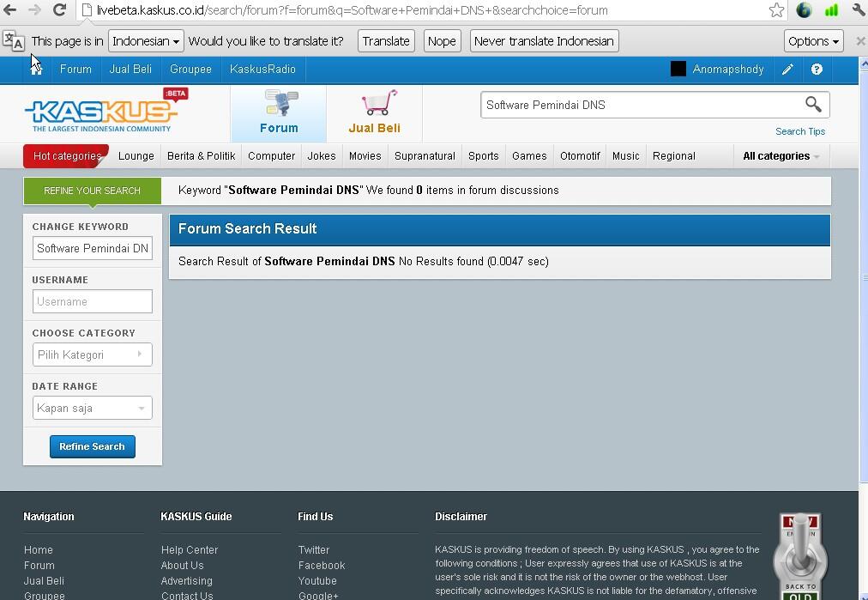Open the footer Home link

pyautogui.click(x=39, y=549)
